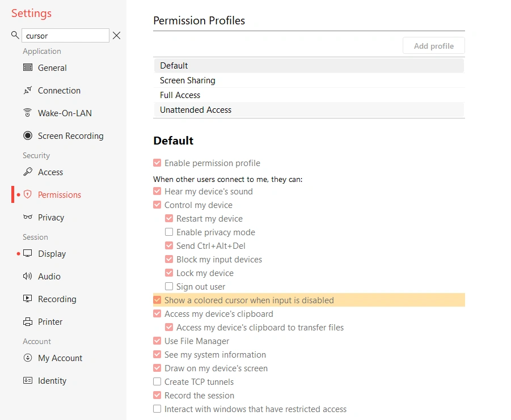Choose the Unattended Access profile
The image size is (511, 420).
click(196, 110)
